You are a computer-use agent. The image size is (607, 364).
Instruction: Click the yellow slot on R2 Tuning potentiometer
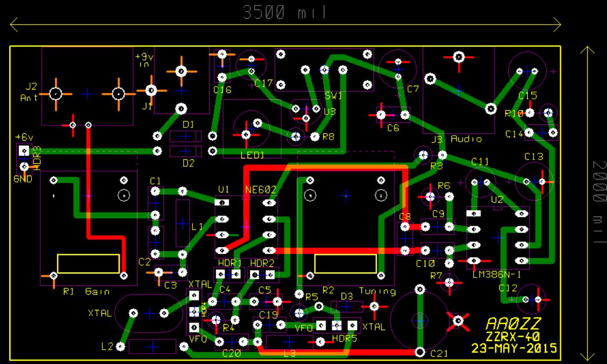point(346,263)
